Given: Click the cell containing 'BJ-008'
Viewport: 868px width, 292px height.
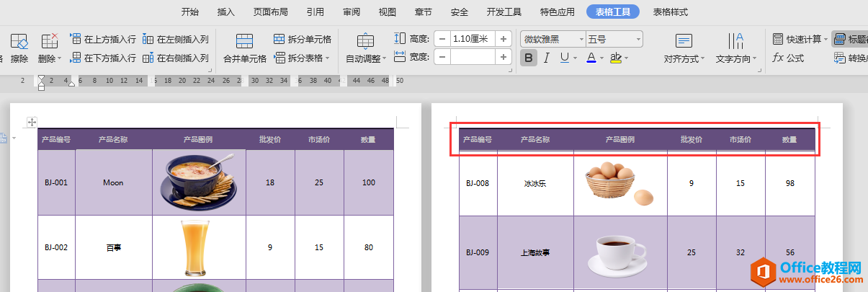Looking at the screenshot, I should pos(478,183).
